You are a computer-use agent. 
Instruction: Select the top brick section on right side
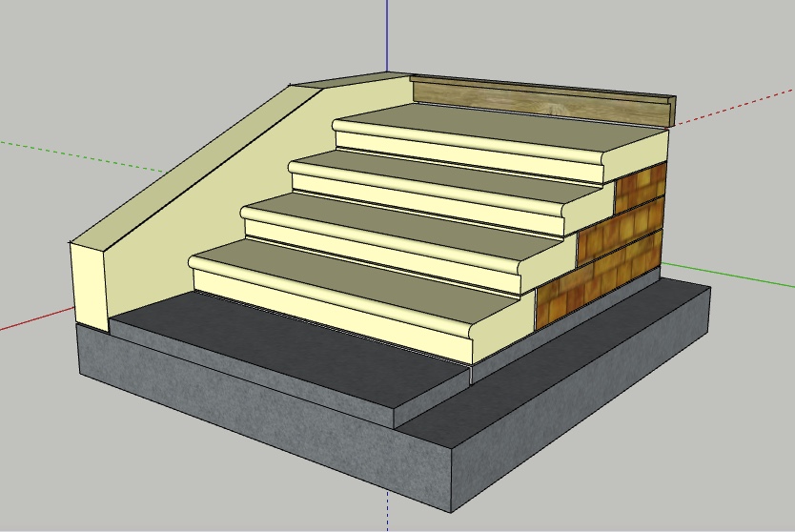(x=639, y=184)
